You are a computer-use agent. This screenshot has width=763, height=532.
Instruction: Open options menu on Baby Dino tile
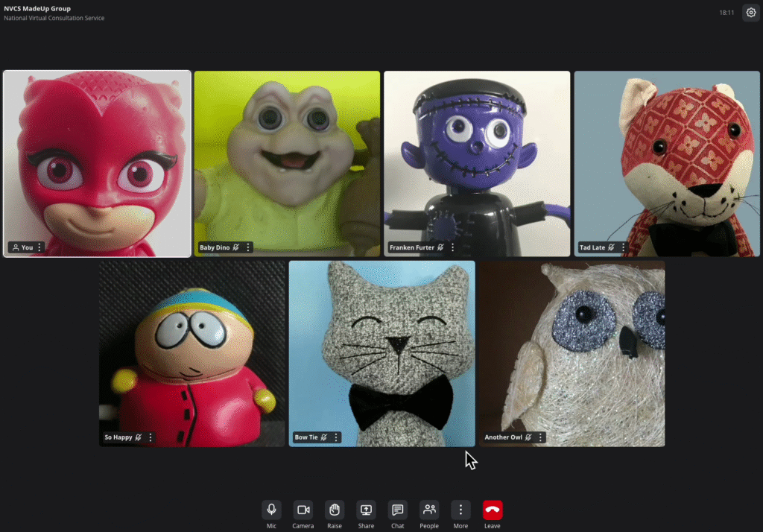247,247
